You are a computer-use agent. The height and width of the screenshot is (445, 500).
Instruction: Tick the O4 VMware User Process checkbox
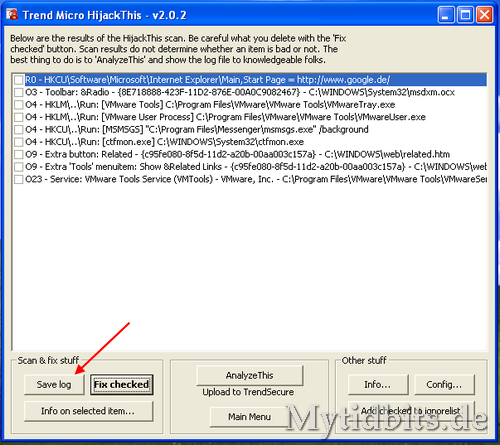click(x=19, y=117)
